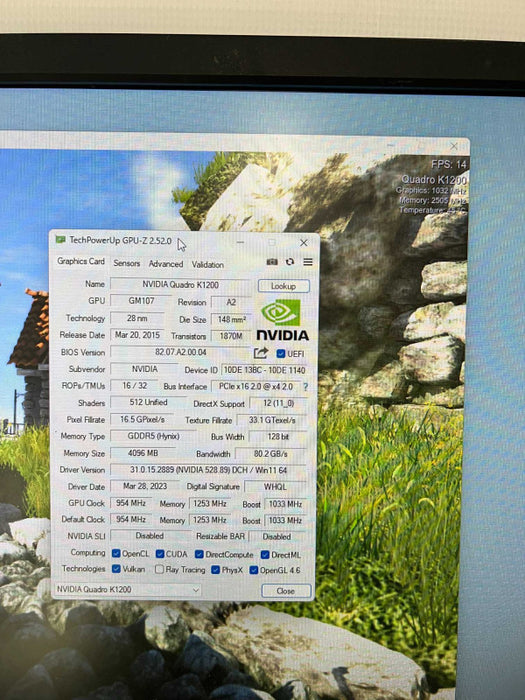Screen dimensions: 525x700
Task: Enable the Ray Tracing checkbox
Action: coord(159,569)
